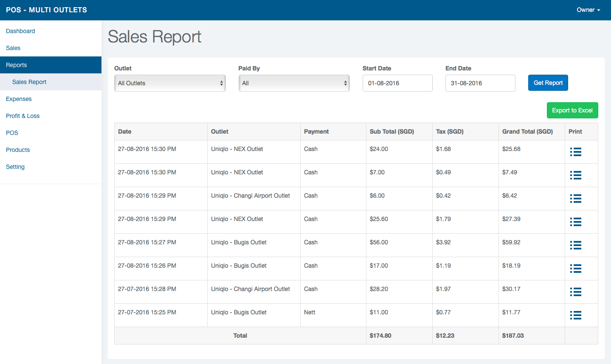
Task: Open Profit & Loss from the sidebar
Action: [23, 116]
